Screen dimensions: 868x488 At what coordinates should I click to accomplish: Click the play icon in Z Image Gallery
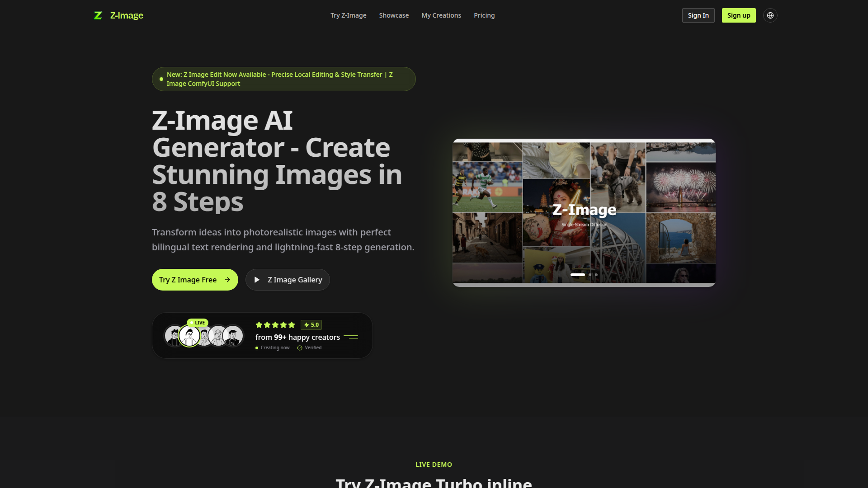click(257, 280)
